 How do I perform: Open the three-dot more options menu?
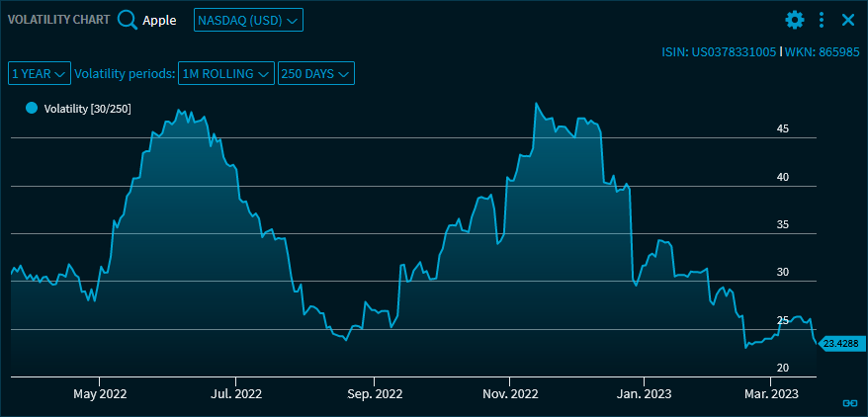coord(822,20)
